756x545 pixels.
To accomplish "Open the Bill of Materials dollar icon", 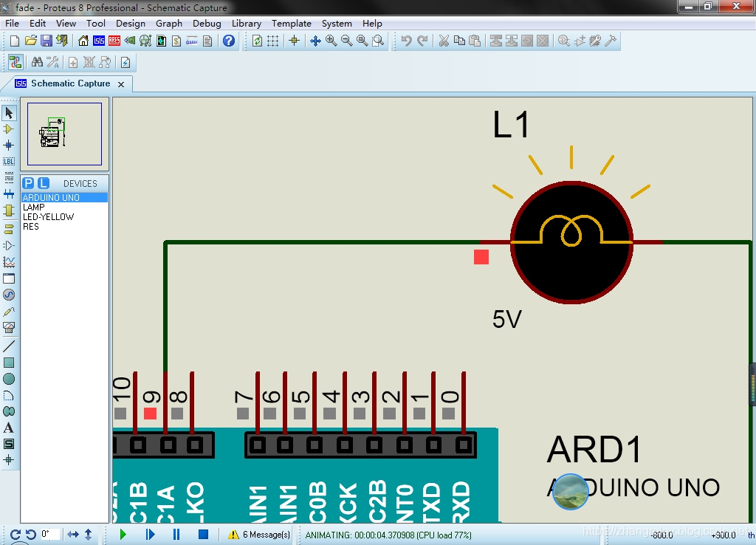I will tap(176, 41).
